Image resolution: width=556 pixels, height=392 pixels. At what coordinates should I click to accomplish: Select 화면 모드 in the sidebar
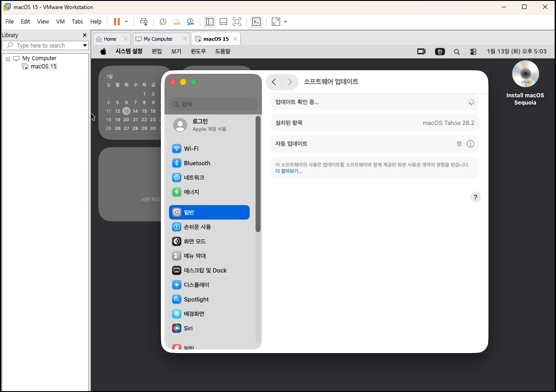209,241
